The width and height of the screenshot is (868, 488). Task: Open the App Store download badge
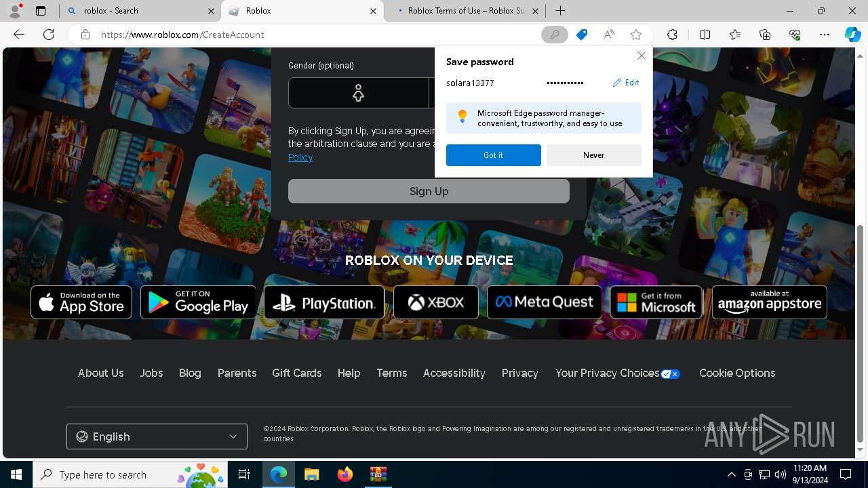click(81, 302)
